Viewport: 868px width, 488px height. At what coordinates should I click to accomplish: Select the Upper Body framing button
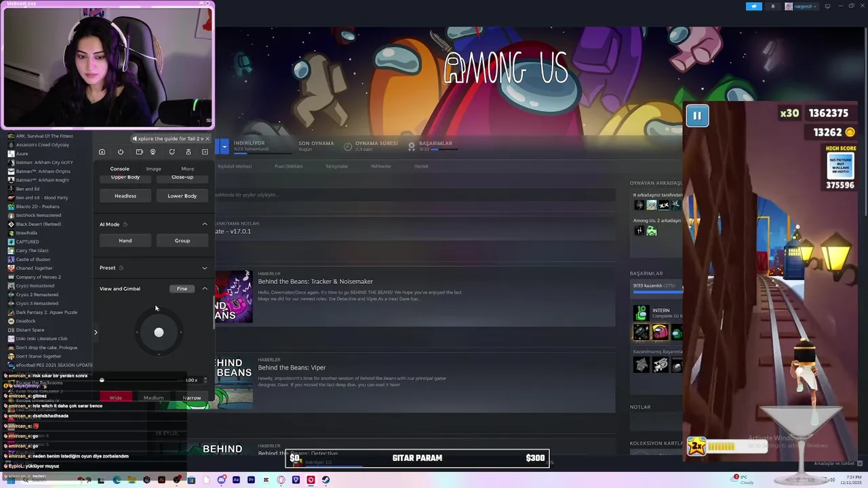point(125,178)
